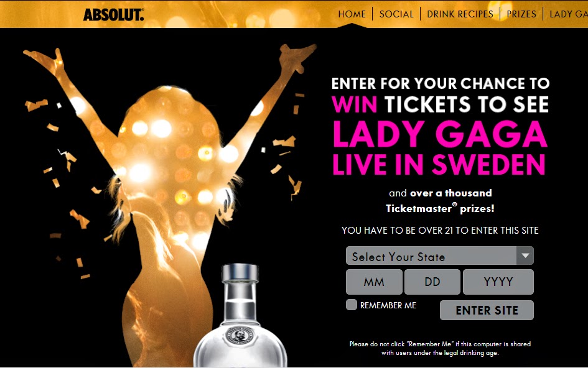
Task: Click the REMEMBER ME label text
Action: (388, 305)
